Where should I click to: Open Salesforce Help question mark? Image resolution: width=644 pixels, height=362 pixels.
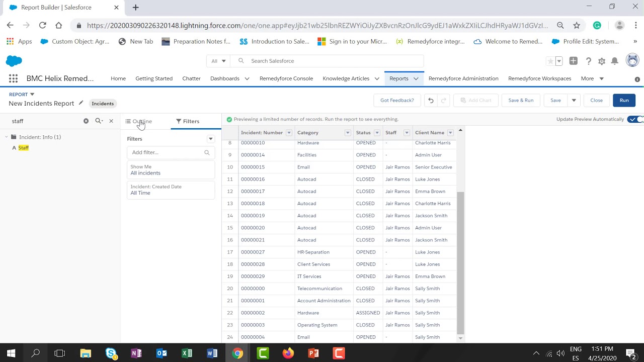tap(588, 61)
